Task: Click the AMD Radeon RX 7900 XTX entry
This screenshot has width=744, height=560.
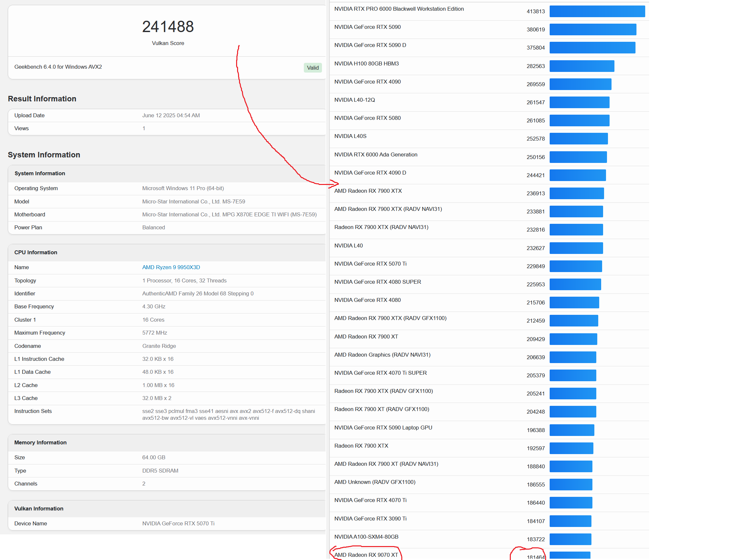Action: click(x=368, y=191)
